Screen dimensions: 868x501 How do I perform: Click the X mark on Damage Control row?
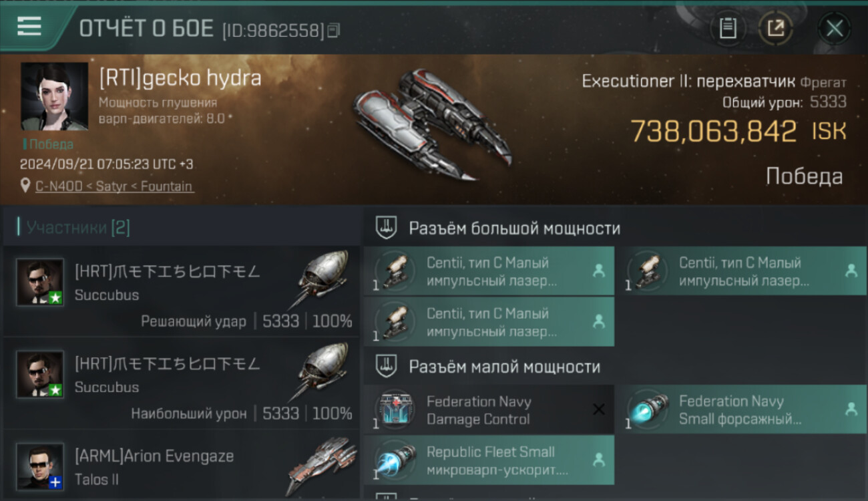(599, 409)
